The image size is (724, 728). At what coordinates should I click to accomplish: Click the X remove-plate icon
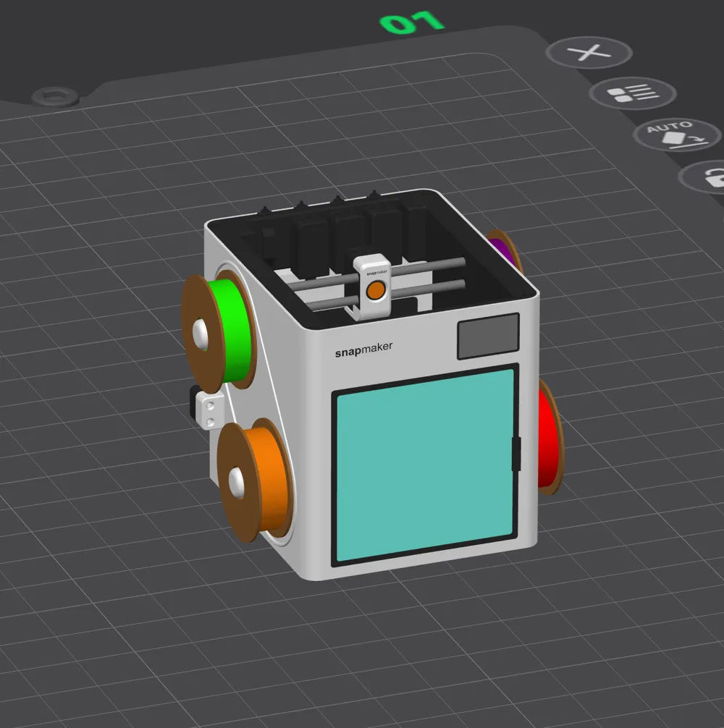click(589, 52)
